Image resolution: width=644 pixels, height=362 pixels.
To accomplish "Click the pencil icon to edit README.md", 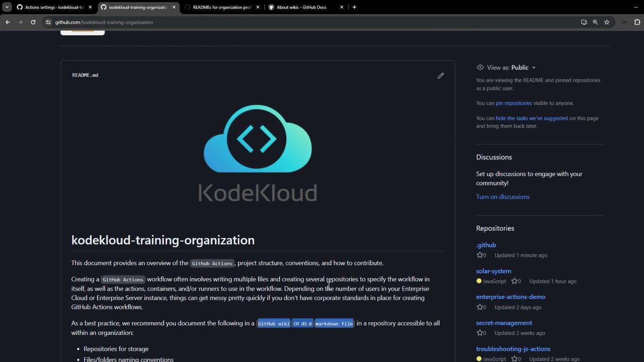I will [441, 75].
